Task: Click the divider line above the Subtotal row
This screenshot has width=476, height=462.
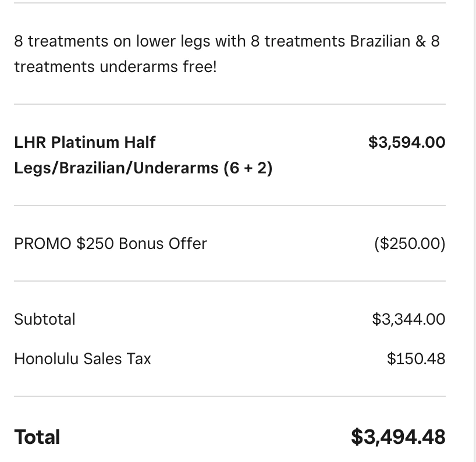Action: (230, 281)
